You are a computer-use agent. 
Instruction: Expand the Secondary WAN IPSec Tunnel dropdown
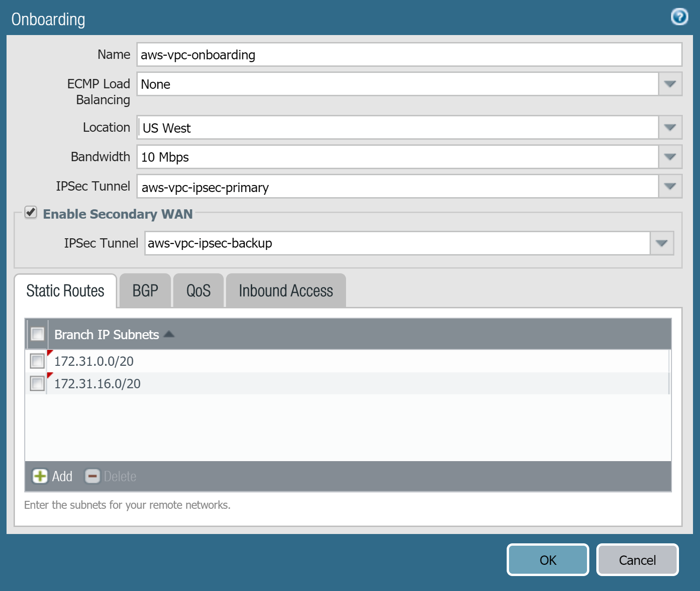(661, 243)
